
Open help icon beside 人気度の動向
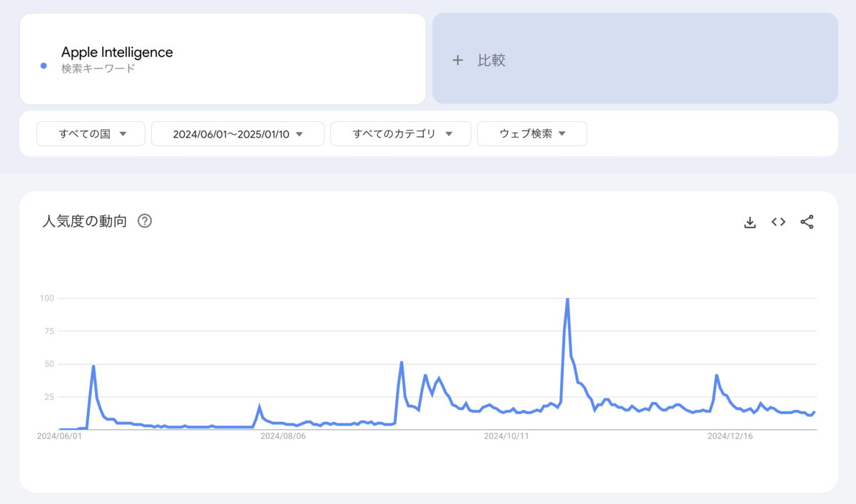[145, 221]
